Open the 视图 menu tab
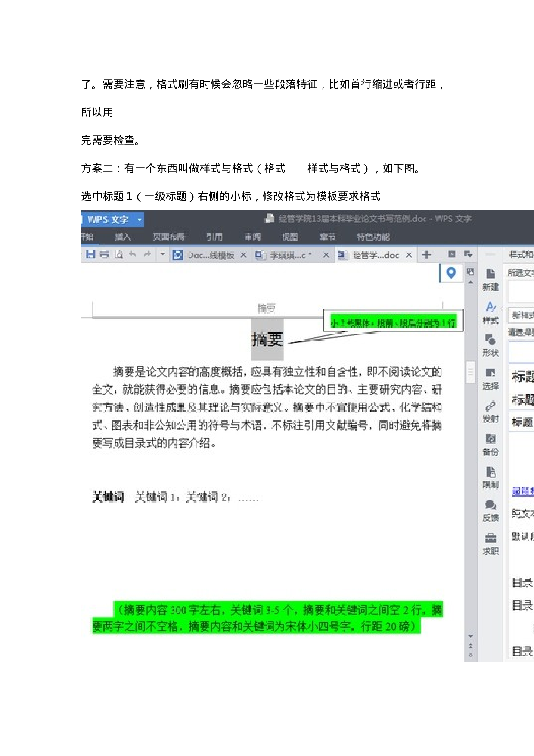534x756 pixels. pyautogui.click(x=290, y=237)
